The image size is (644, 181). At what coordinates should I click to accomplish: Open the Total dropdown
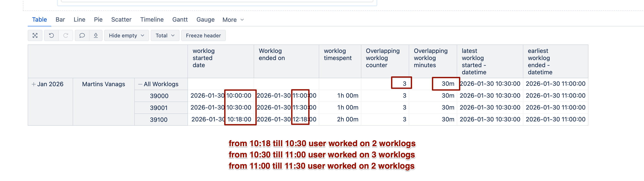pyautogui.click(x=165, y=35)
